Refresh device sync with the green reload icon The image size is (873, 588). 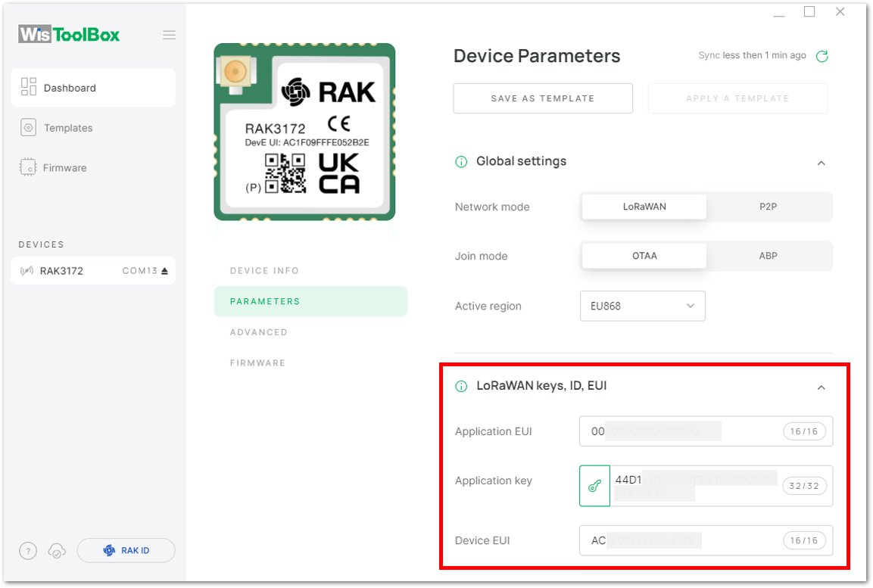pos(822,56)
